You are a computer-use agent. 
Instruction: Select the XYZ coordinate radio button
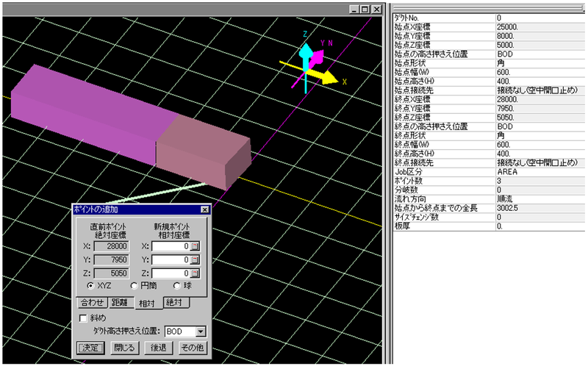pos(90,286)
